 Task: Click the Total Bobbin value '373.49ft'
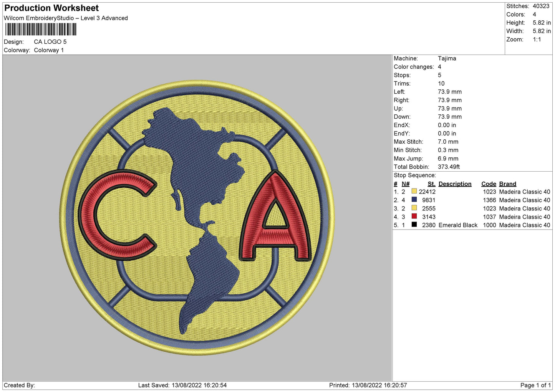point(449,167)
